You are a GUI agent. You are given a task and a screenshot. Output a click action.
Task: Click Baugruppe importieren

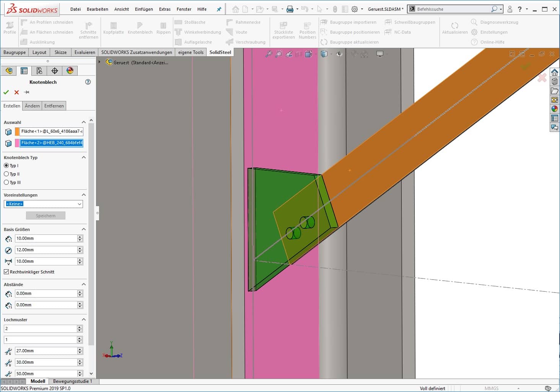(349, 22)
